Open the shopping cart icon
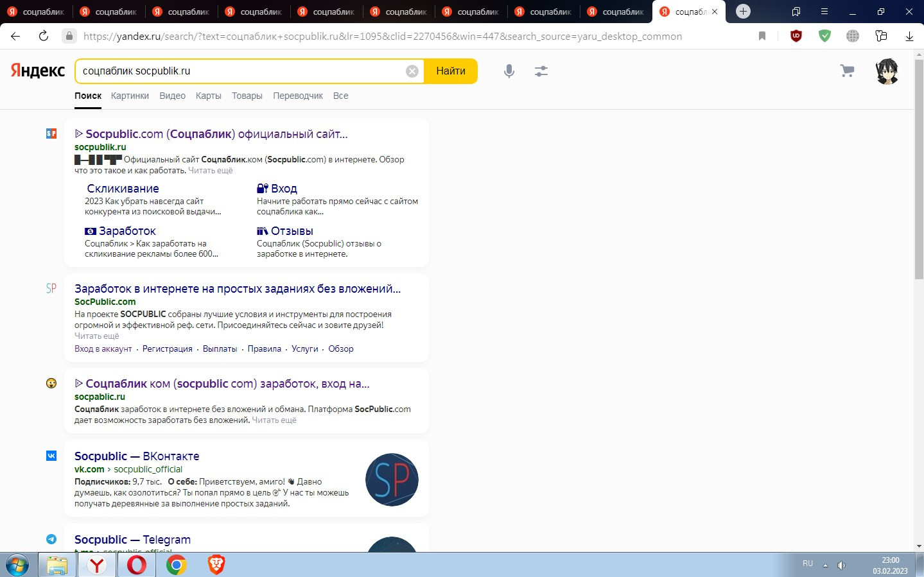The height and width of the screenshot is (577, 924). tap(848, 71)
